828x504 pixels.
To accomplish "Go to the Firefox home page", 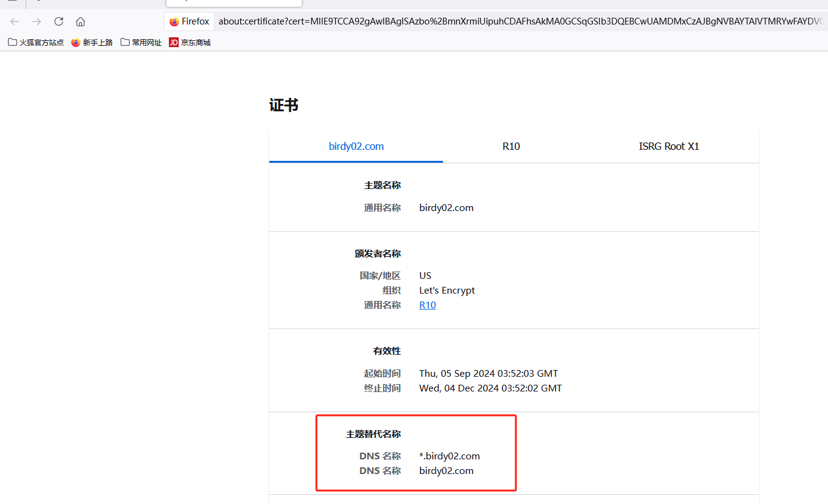I will point(80,21).
